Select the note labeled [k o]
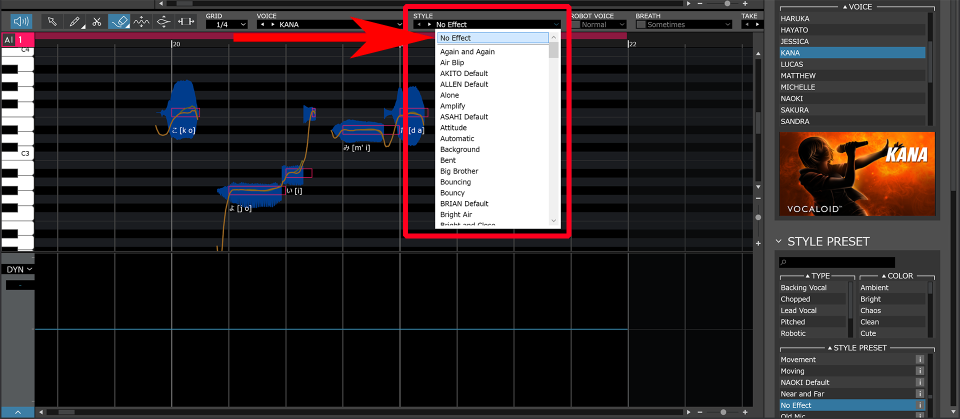Screen dimensions: 960x419 click(x=185, y=113)
